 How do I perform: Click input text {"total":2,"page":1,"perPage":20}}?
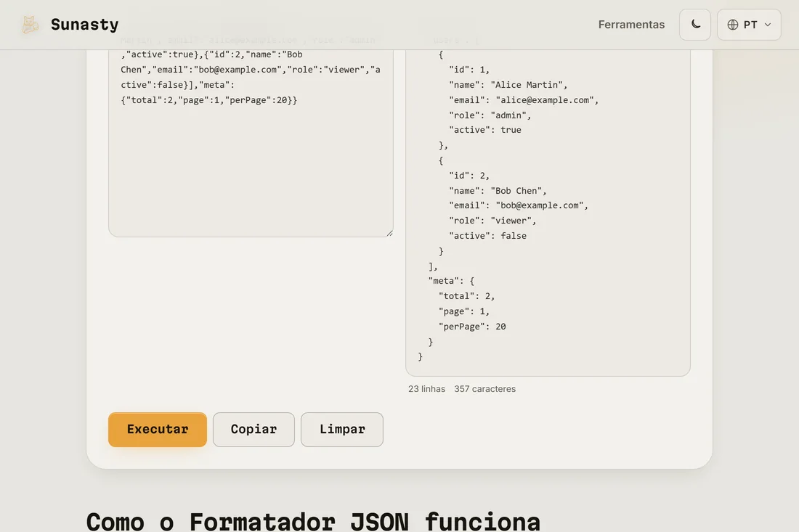[209, 100]
